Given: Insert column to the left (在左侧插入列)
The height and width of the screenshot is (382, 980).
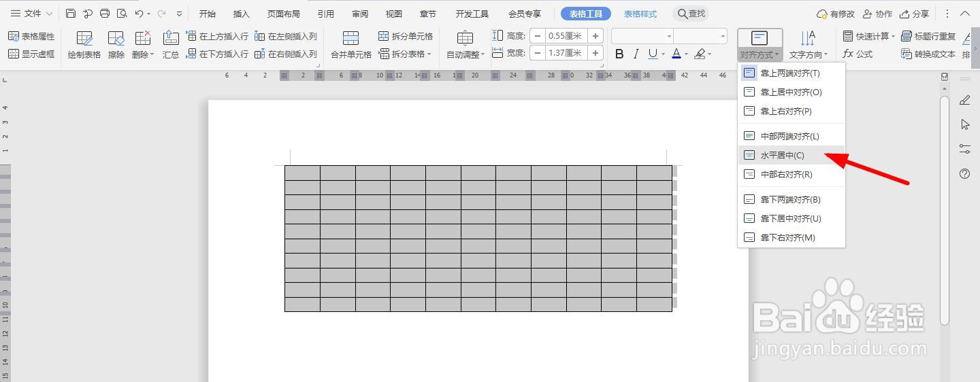Looking at the screenshot, I should (x=286, y=36).
